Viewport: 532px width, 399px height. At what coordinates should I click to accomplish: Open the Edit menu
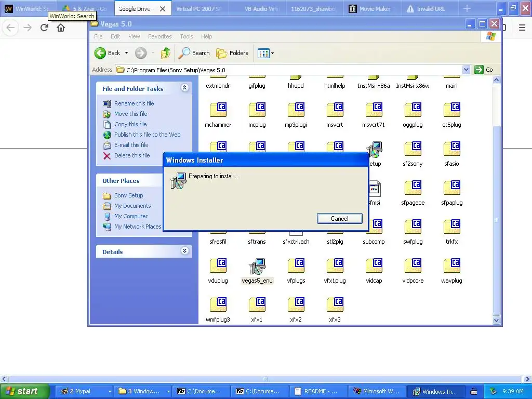[x=115, y=36]
